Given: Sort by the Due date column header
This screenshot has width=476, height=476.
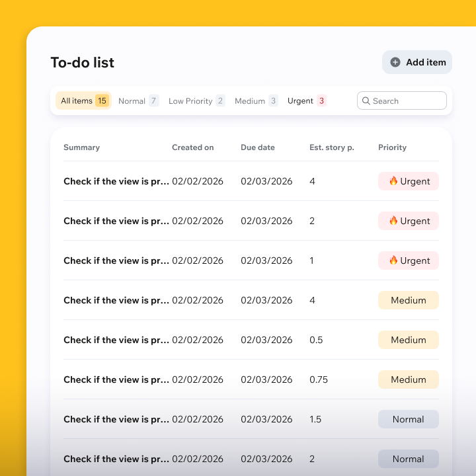Looking at the screenshot, I should point(257,147).
